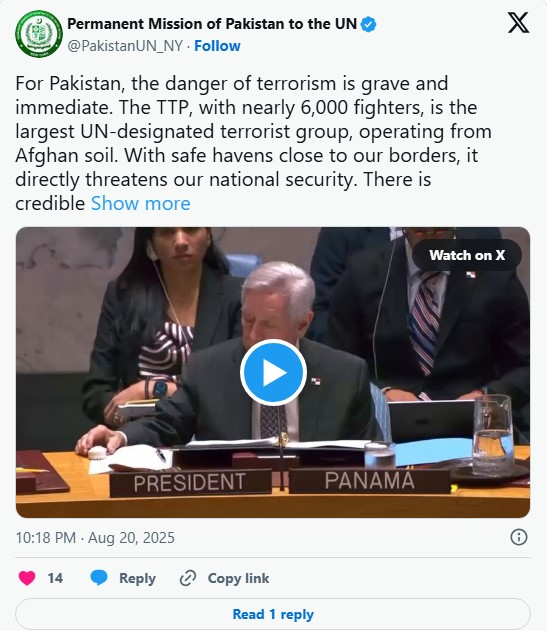
Task: Click the 14 likes count
Action: [55, 578]
